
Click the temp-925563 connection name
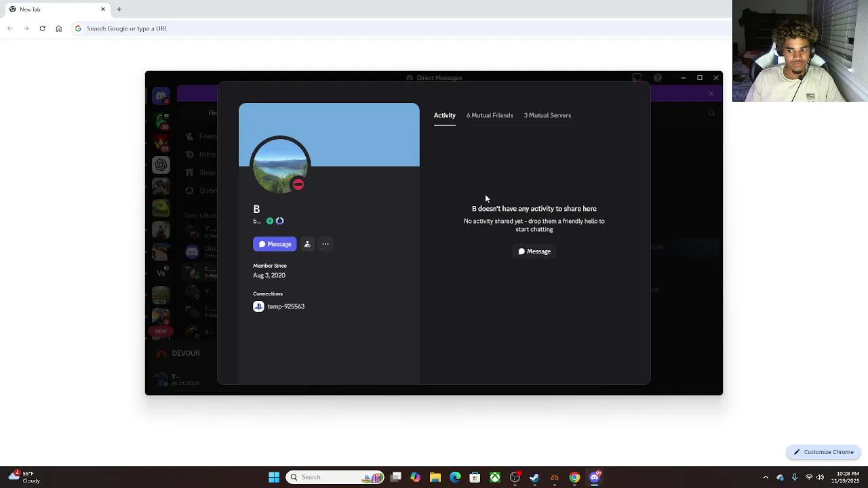point(286,306)
